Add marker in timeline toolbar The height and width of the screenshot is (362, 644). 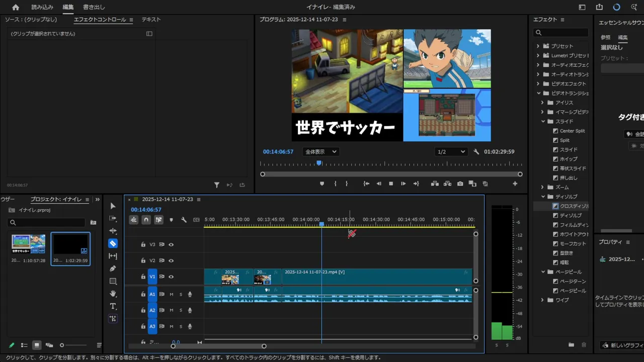tap(171, 220)
